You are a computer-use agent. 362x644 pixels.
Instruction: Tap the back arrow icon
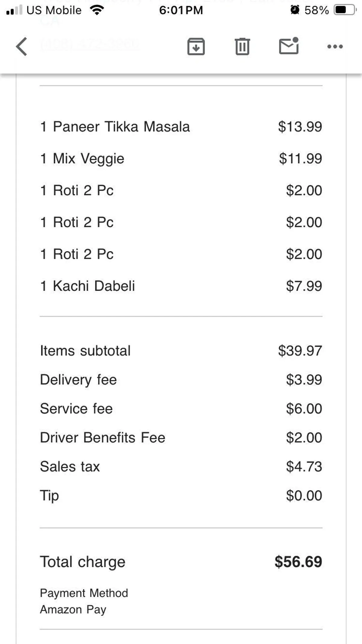(22, 46)
